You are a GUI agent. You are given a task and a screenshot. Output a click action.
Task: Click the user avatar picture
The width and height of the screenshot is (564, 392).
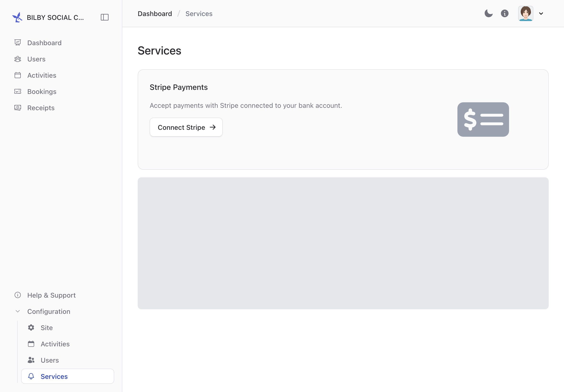(x=526, y=14)
